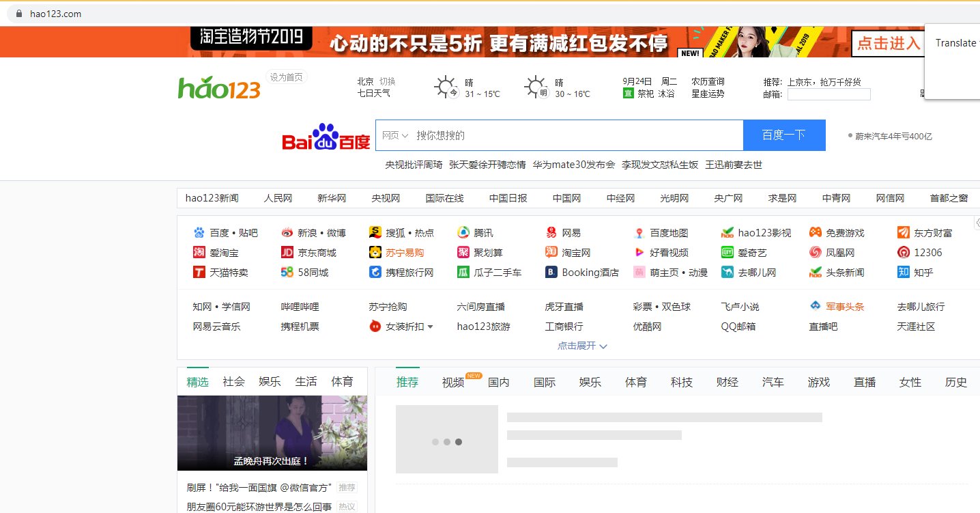The height and width of the screenshot is (513, 980).
Task: Open the JD mall icon
Action: [x=287, y=253]
